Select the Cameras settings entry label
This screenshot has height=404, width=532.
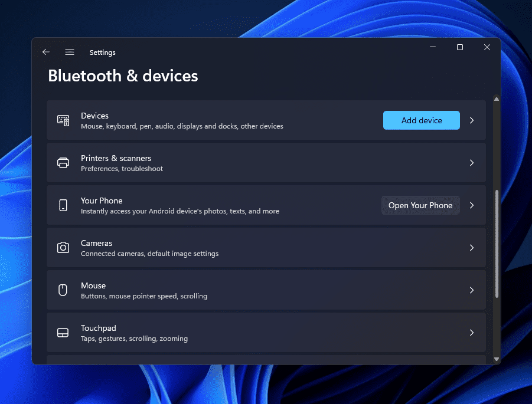pyautogui.click(x=96, y=243)
